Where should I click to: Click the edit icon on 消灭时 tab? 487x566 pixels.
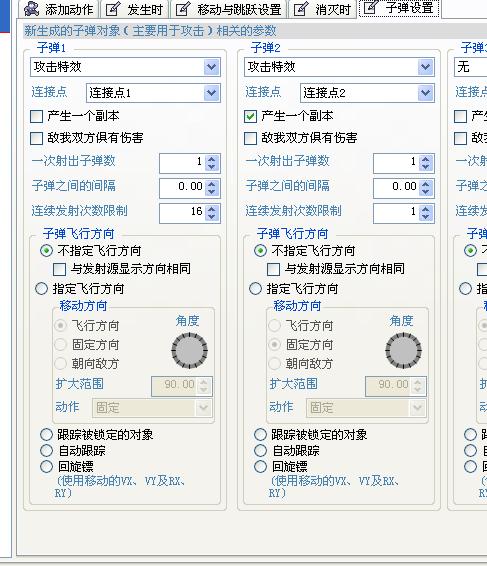click(301, 9)
